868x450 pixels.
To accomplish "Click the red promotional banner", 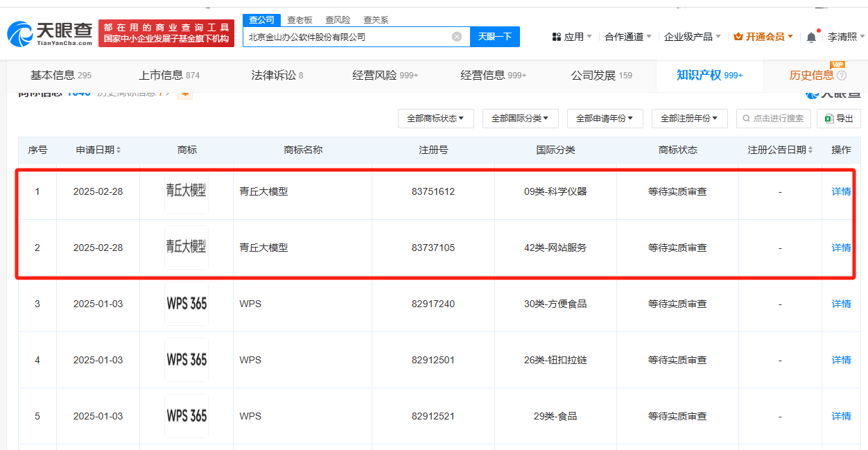I will pos(166,33).
